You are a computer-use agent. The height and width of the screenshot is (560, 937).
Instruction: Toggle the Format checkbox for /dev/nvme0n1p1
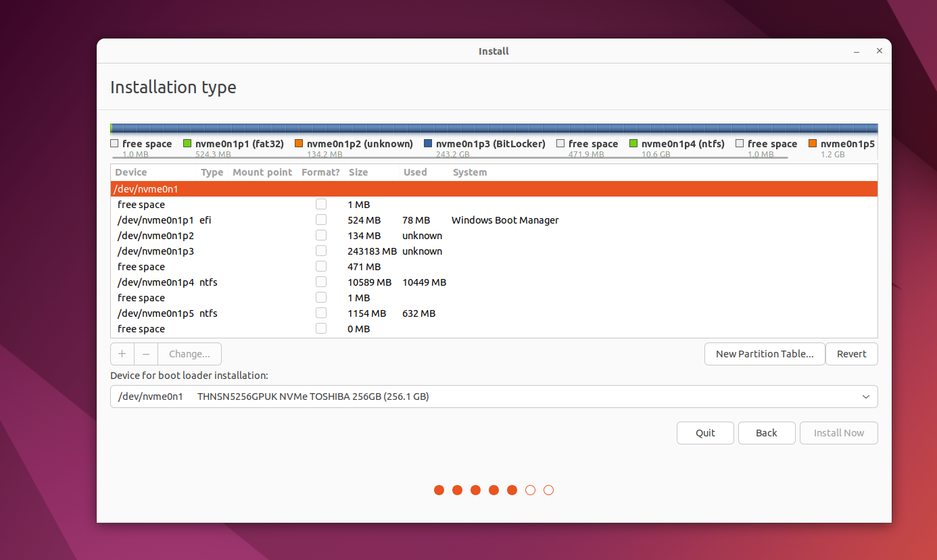[320, 219]
